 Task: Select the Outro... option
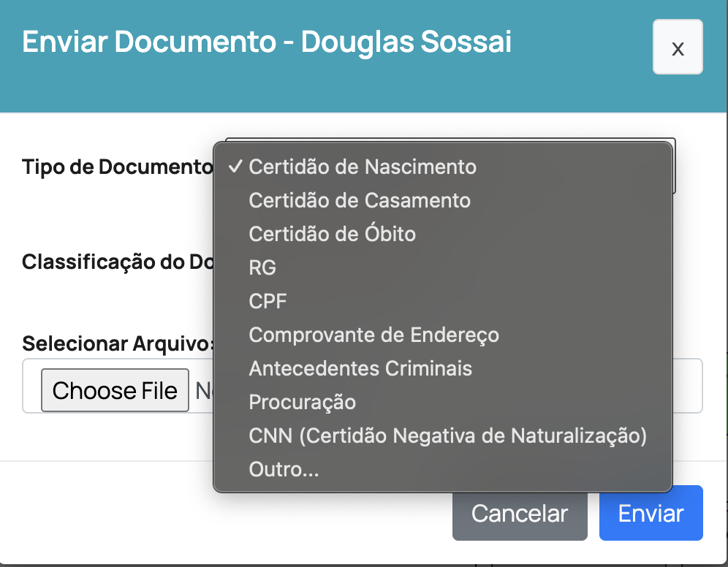coord(284,469)
